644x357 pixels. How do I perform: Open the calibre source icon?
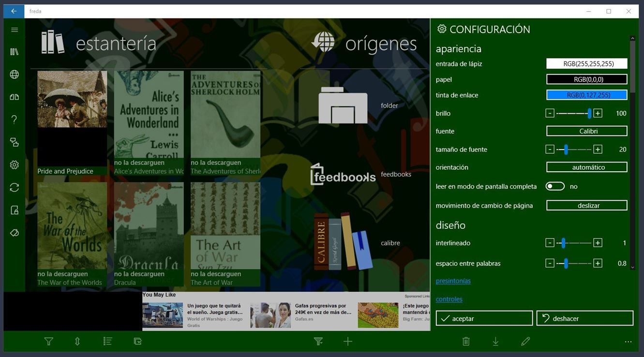pyautogui.click(x=343, y=242)
